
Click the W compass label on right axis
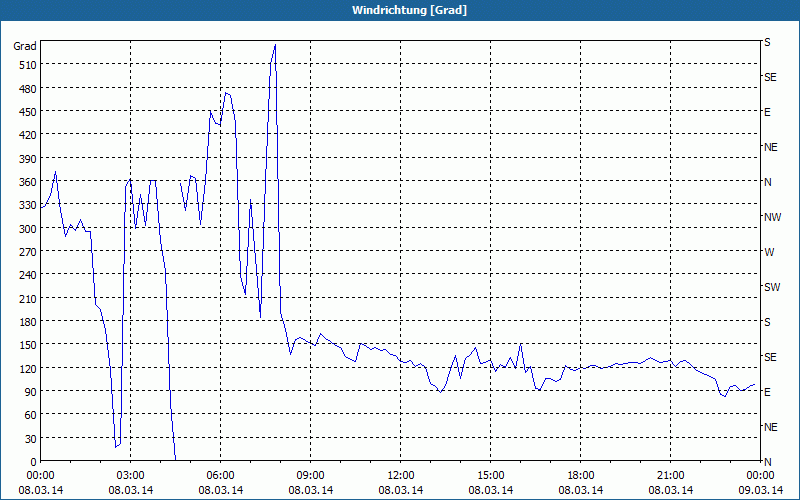coord(769,252)
